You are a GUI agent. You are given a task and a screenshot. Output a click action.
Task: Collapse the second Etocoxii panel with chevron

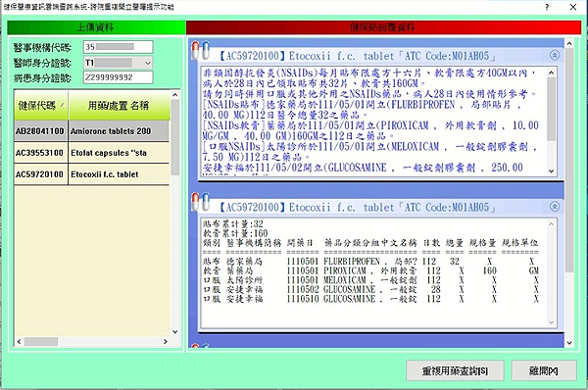(x=555, y=207)
